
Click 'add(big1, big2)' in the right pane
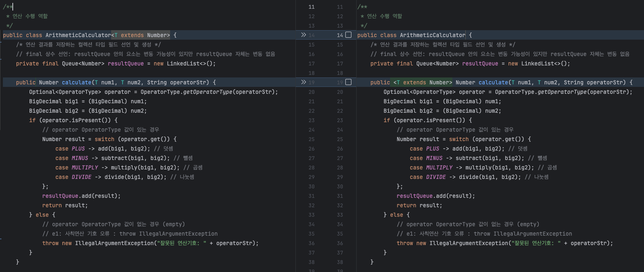(x=477, y=149)
